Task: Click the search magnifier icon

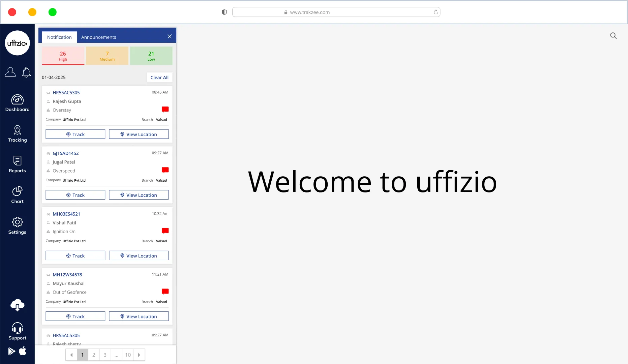Action: pyautogui.click(x=613, y=36)
